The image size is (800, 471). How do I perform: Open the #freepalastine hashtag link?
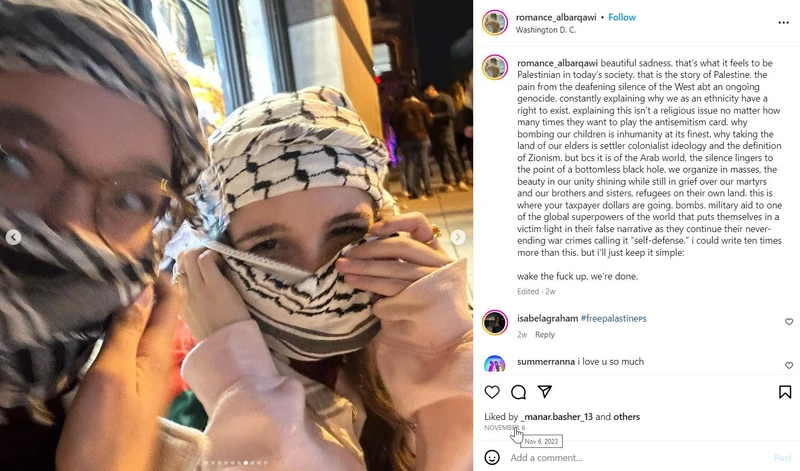coord(613,318)
